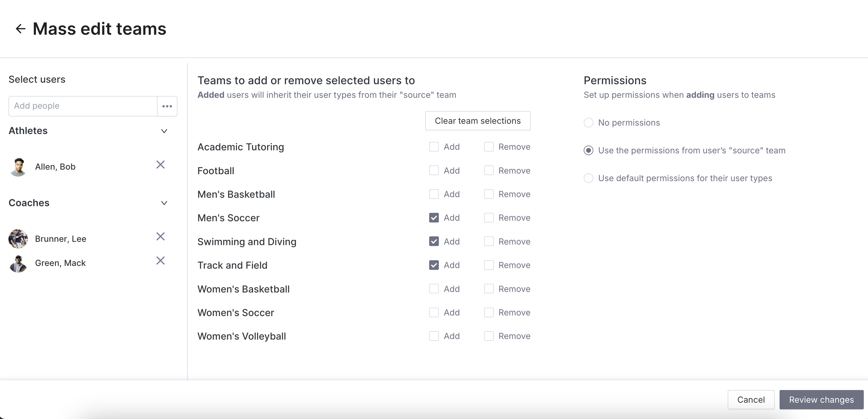Remove Brunner, Lee from selected users
868x419 pixels.
point(160,236)
